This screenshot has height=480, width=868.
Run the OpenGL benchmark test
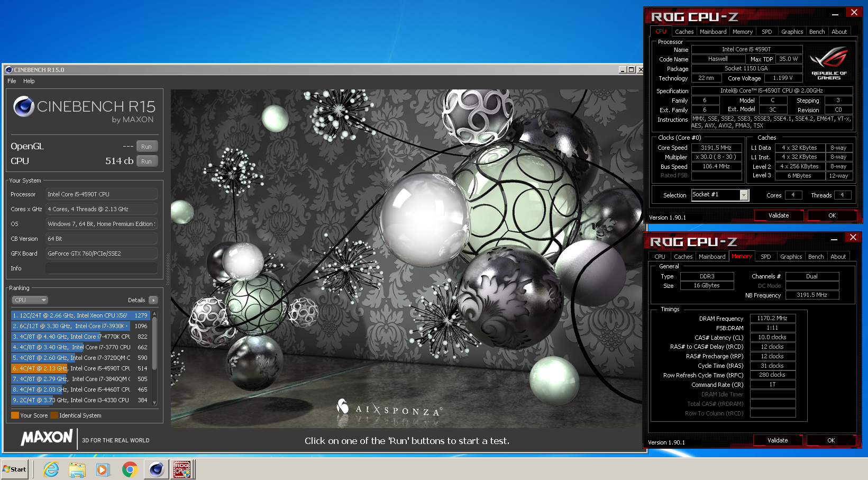point(147,147)
